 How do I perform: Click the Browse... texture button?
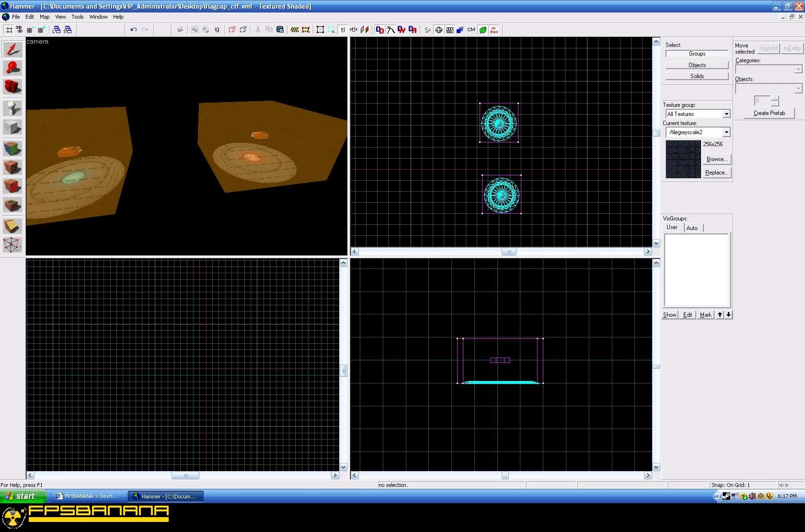717,159
